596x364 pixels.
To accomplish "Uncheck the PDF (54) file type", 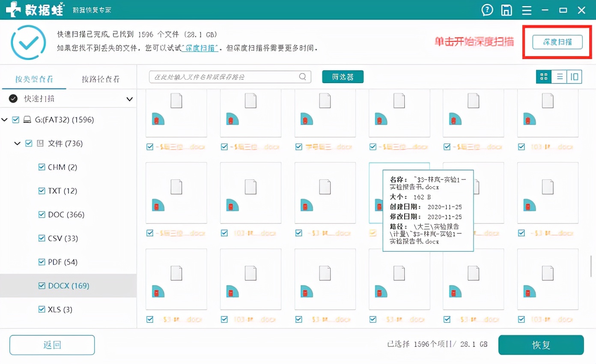I will pos(42,262).
